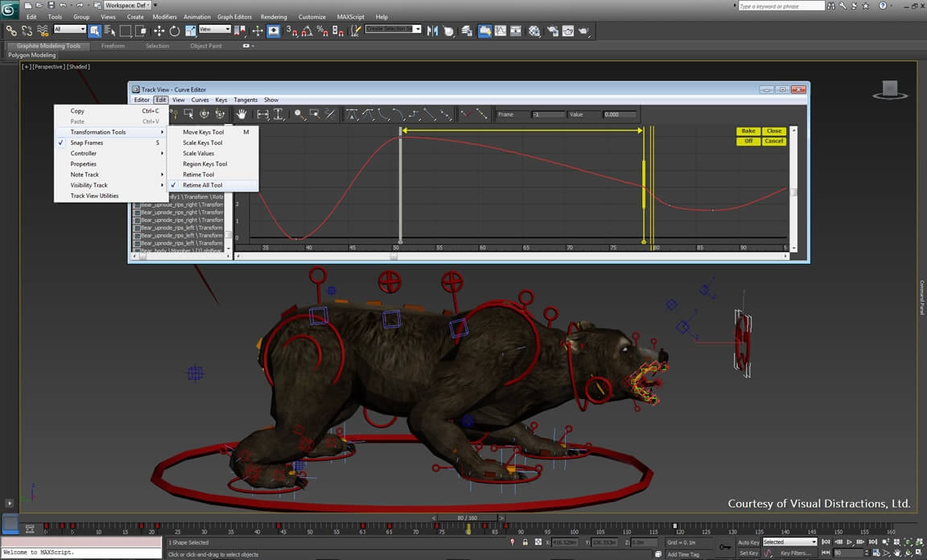Click the Key Filters button
The height and width of the screenshot is (560, 927).
coord(795,554)
